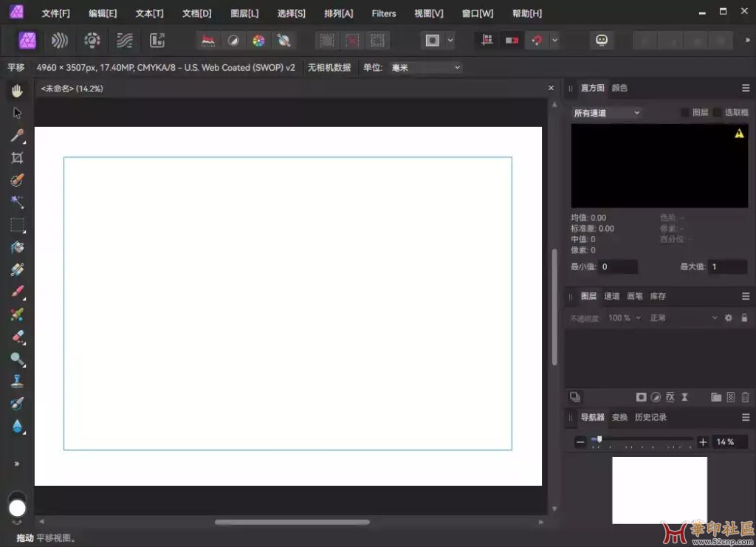
Task: Open the 单位 units dropdown
Action: click(x=425, y=67)
